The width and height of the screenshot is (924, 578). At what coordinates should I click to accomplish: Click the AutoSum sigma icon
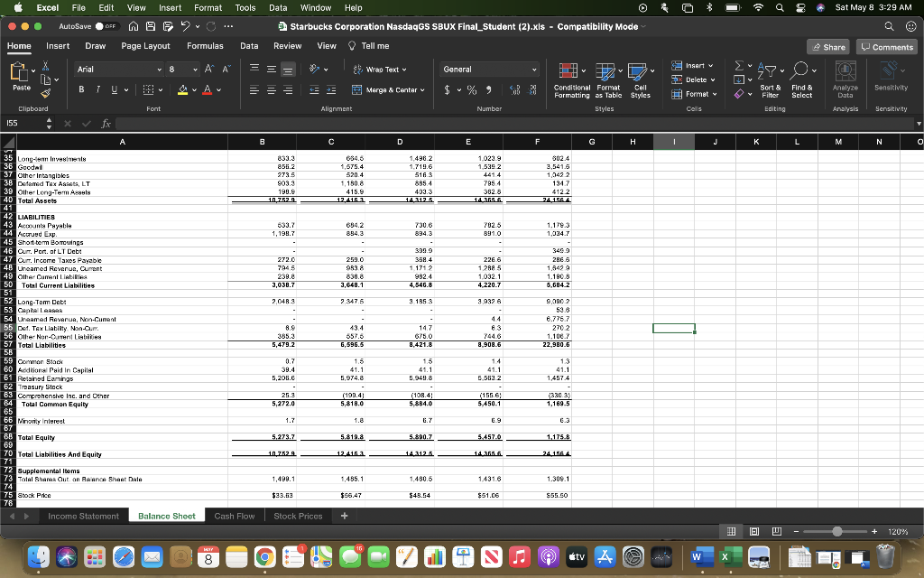pyautogui.click(x=739, y=65)
